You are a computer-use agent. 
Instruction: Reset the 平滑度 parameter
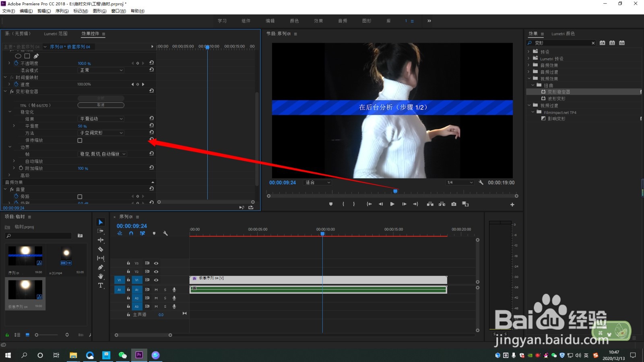point(151,125)
